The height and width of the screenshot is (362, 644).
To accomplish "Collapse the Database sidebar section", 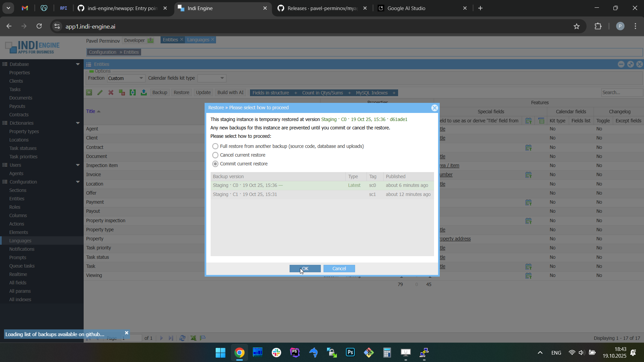I will tap(78, 64).
